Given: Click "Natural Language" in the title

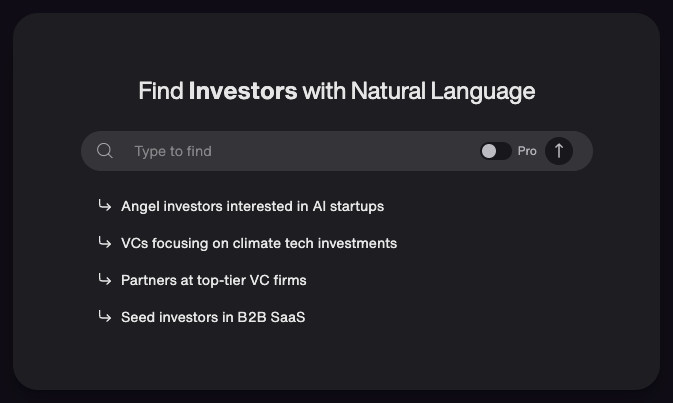Looking at the screenshot, I should tap(443, 91).
